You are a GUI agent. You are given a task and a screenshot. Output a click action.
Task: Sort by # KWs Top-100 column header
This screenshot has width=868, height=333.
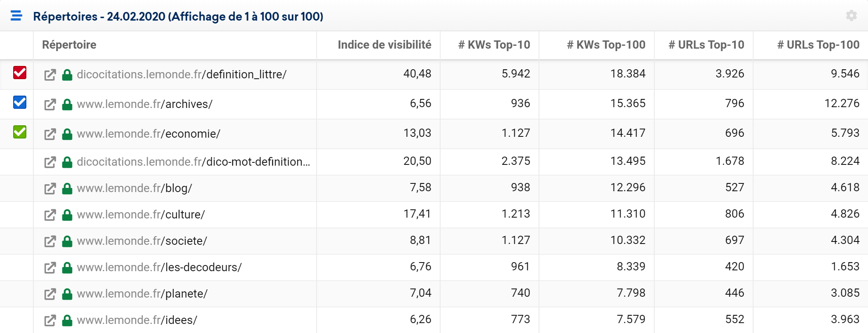[x=606, y=45]
